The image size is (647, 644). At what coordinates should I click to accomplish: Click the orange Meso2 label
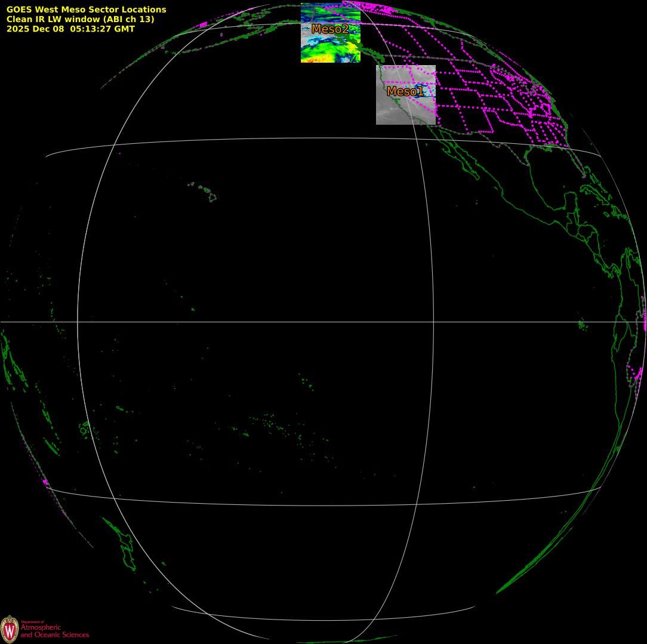click(x=330, y=29)
